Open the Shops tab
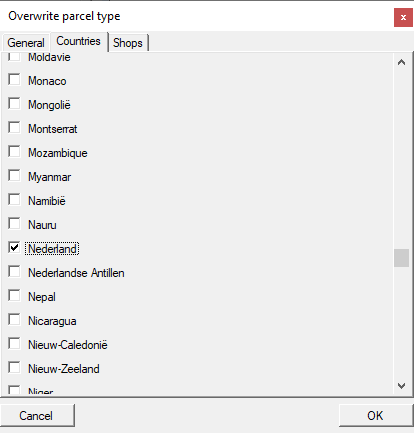Viewport: 414px width, 433px height. coord(128,43)
